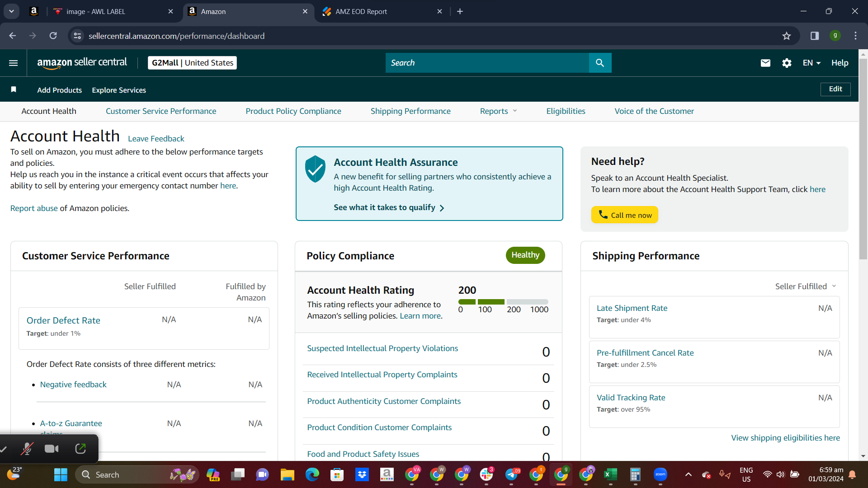The image size is (868, 488).
Task: Open a new browser tab
Action: click(460, 11)
